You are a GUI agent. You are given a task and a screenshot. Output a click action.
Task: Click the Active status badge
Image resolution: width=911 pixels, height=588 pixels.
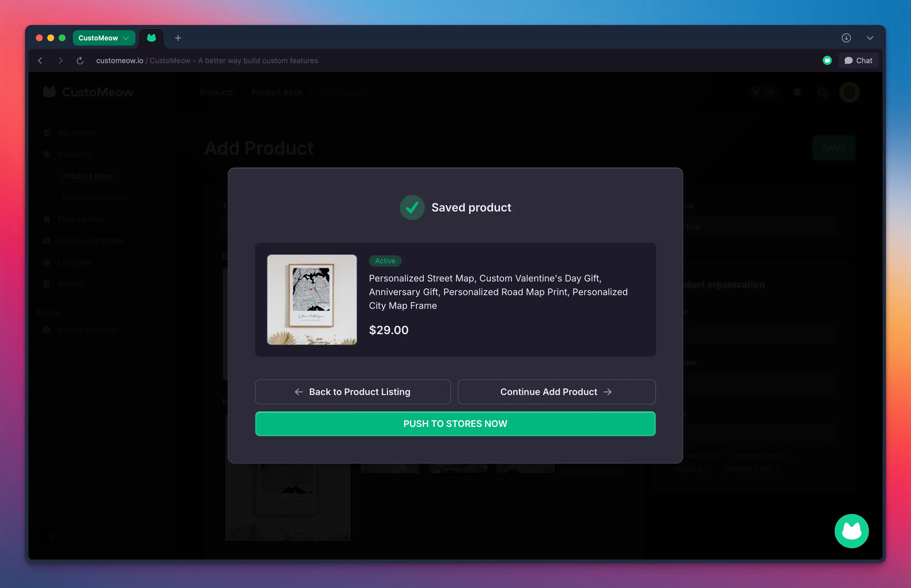[x=385, y=261]
